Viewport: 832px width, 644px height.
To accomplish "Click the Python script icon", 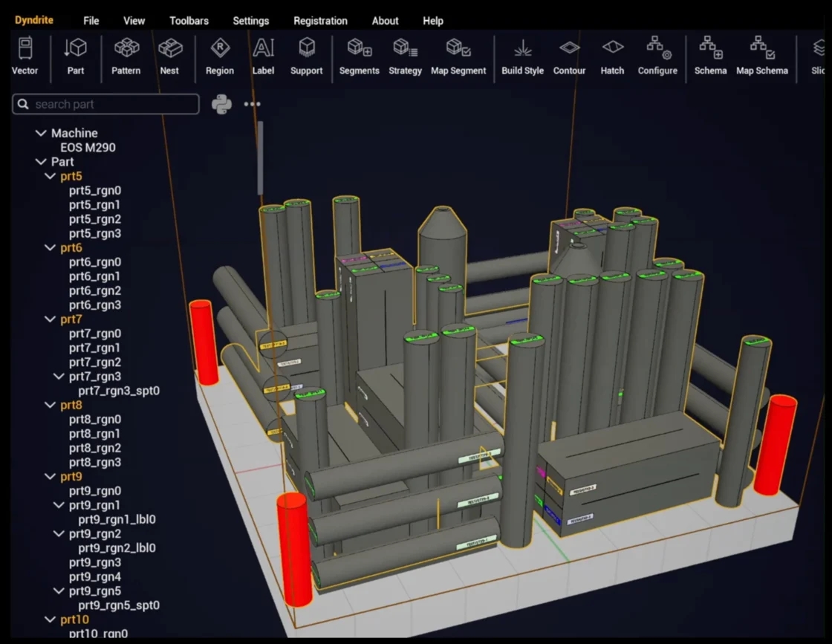I will click(221, 104).
